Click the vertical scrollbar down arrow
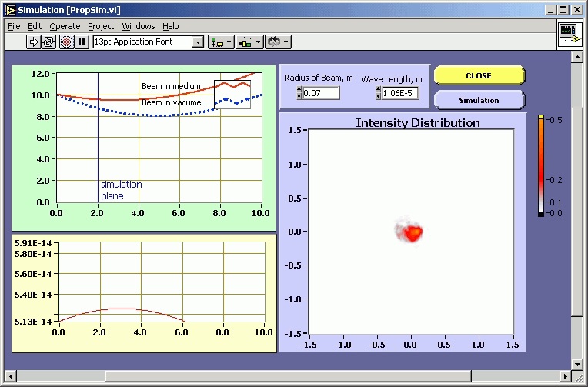This screenshot has height=387, width=588. pos(576,364)
